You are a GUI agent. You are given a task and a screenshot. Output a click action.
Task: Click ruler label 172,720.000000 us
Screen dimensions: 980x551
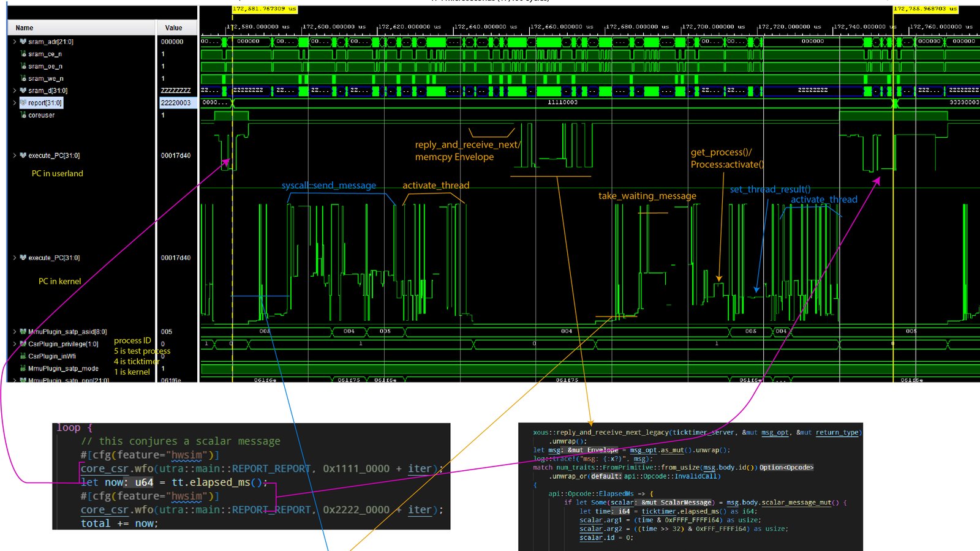[790, 27]
